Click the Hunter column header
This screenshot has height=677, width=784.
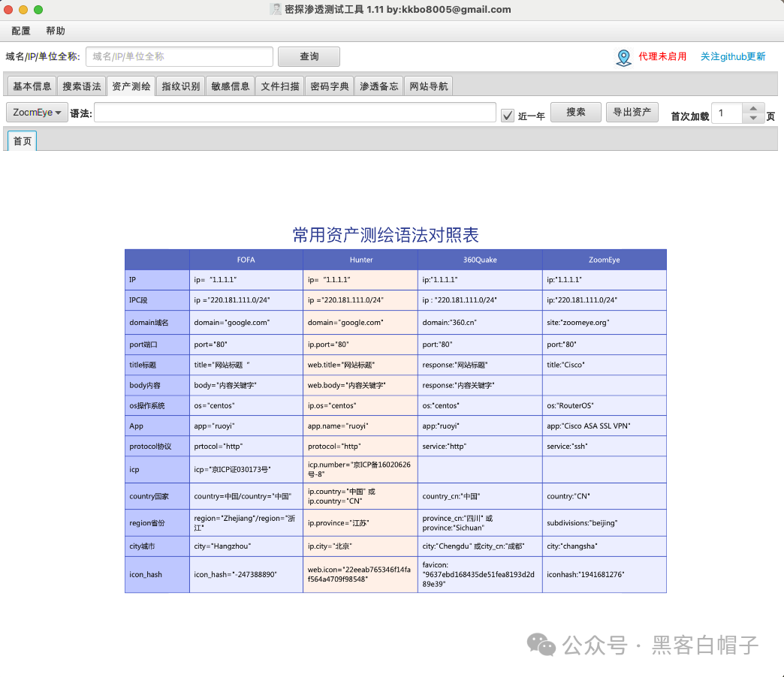point(360,260)
